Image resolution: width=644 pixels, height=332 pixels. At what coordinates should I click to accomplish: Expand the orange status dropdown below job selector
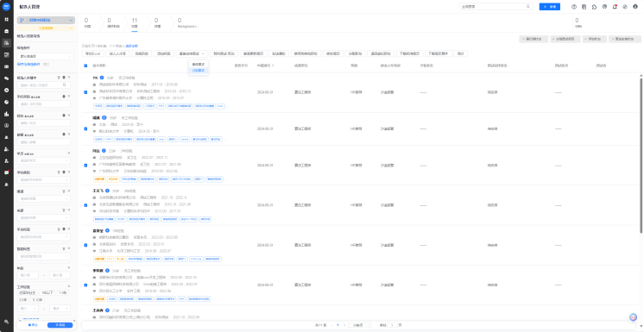(x=46, y=28)
